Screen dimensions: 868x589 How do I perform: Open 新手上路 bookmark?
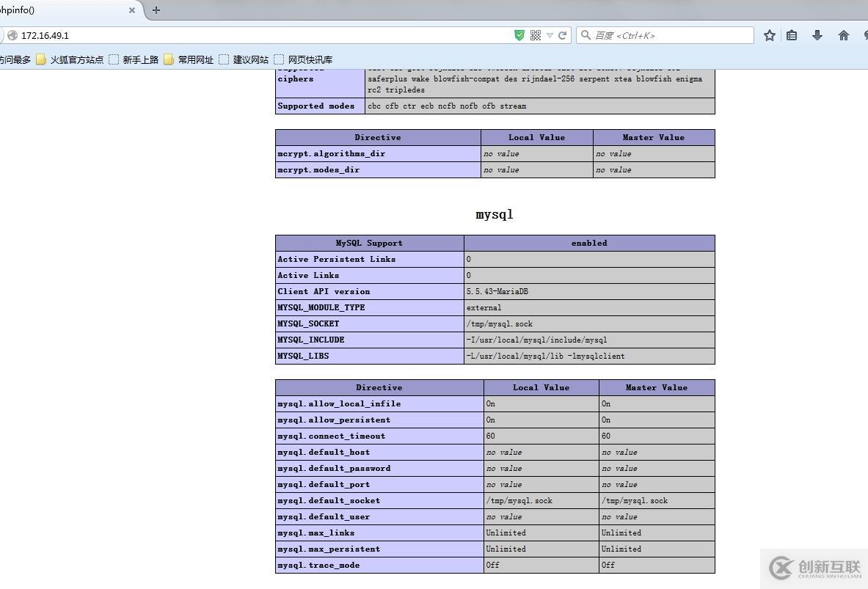(x=134, y=59)
